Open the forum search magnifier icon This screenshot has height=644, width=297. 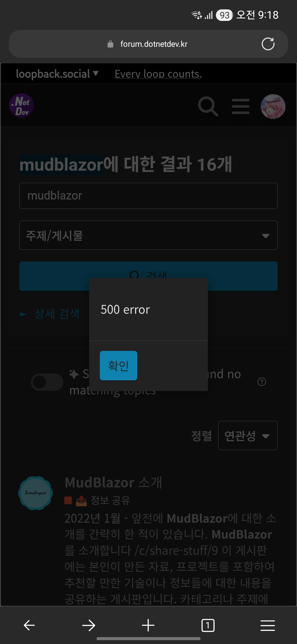pos(208,106)
